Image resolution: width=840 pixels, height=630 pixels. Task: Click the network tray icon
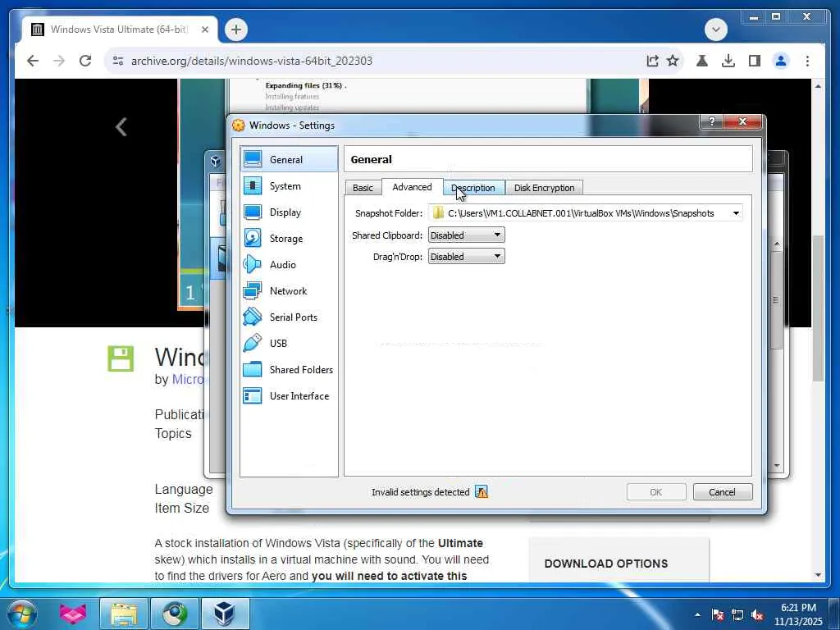(x=737, y=615)
